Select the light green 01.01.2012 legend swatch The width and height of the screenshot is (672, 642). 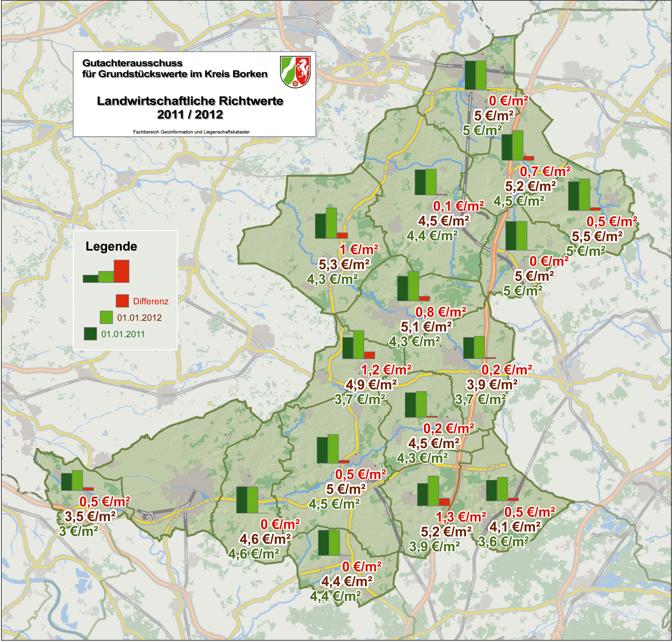pos(106,317)
